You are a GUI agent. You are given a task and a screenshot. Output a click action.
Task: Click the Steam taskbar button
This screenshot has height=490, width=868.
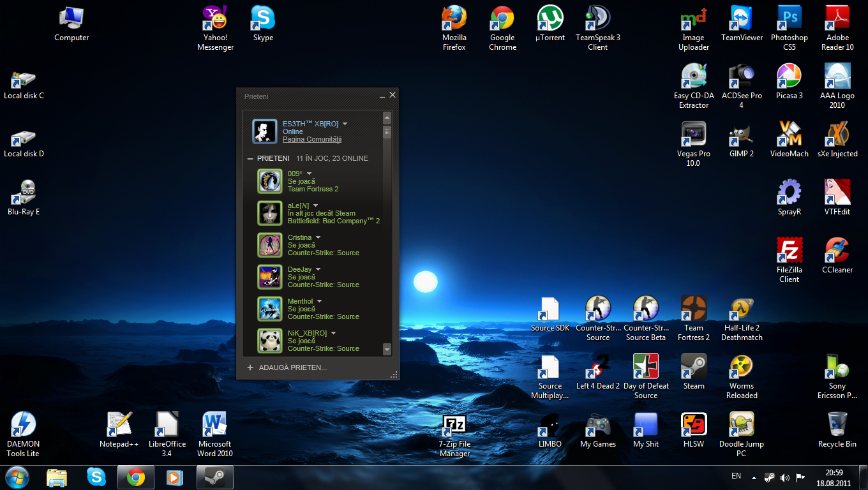(x=214, y=477)
